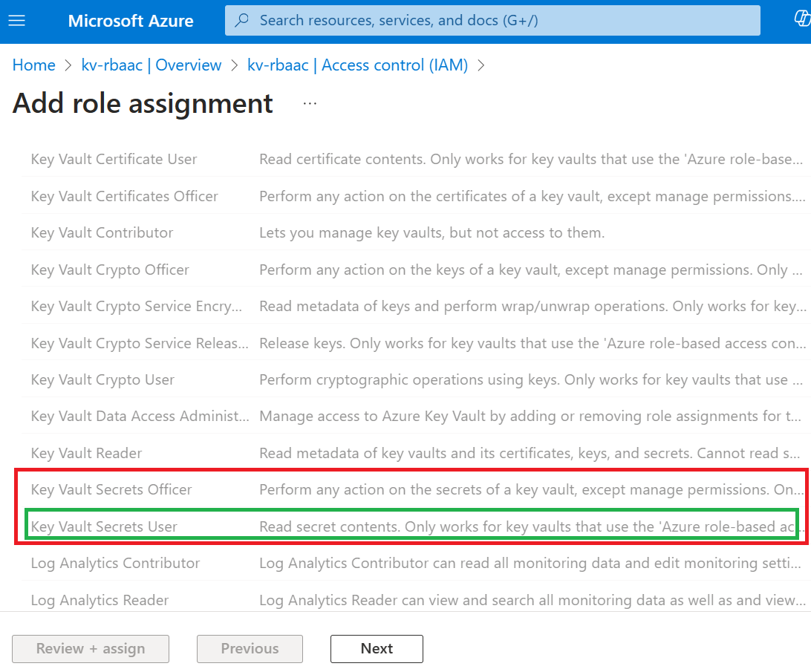Select the Key Vault Crypto Officer role
The height and width of the screenshot is (672, 811).
point(110,270)
